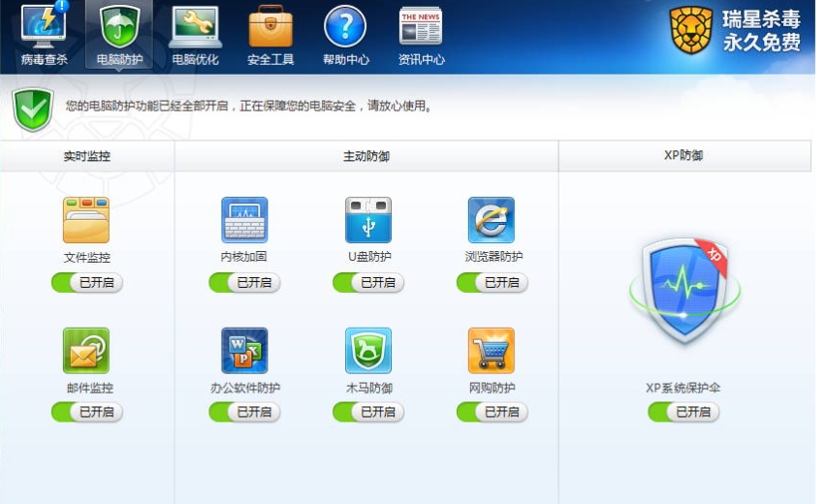Image resolution: width=826 pixels, height=504 pixels.
Task: Click the 邮件监控 envelope icon
Action: (86, 350)
